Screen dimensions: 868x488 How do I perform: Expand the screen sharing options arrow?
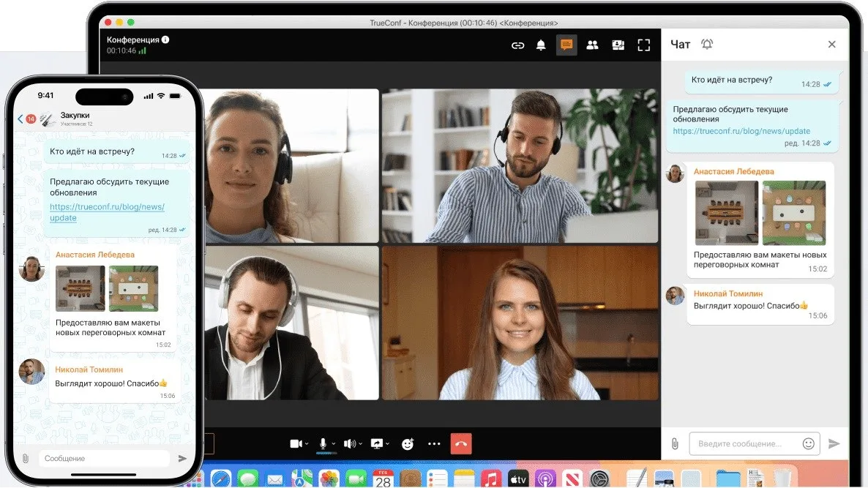[x=387, y=444]
